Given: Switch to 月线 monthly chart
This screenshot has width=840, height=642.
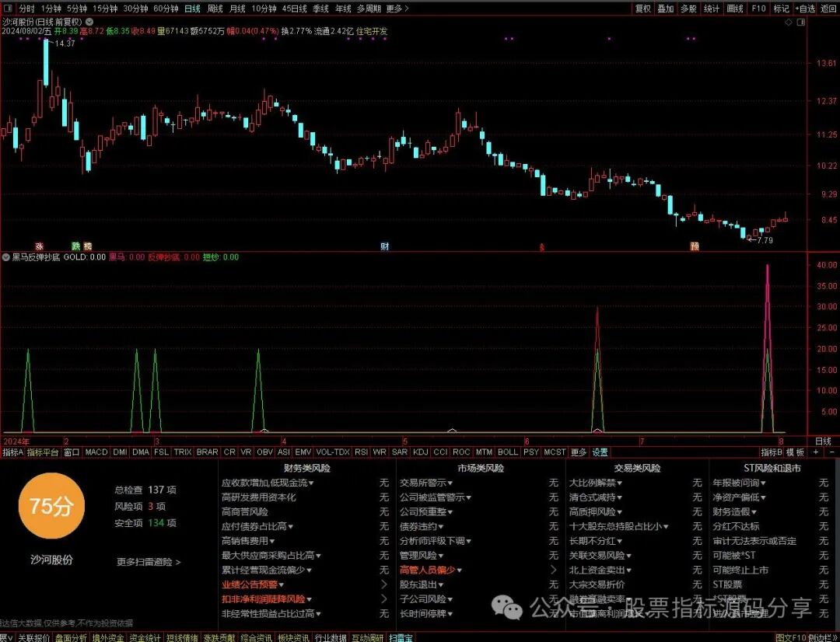Looking at the screenshot, I should (237, 9).
